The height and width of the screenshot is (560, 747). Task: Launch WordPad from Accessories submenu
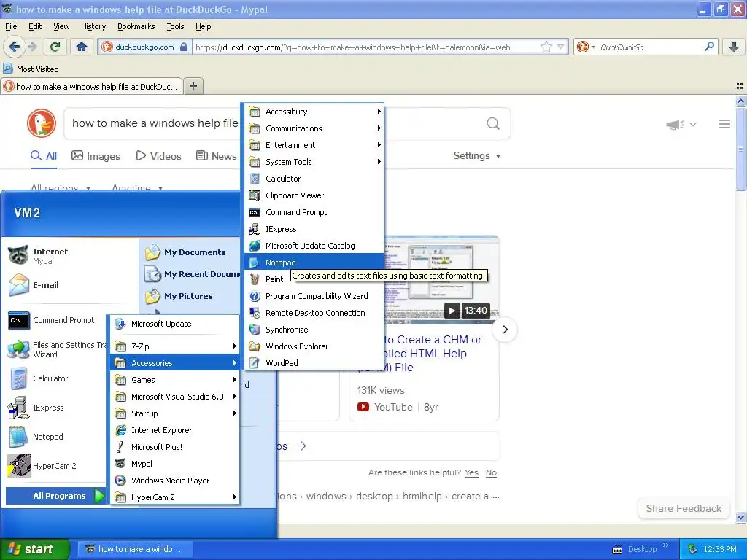click(315, 363)
